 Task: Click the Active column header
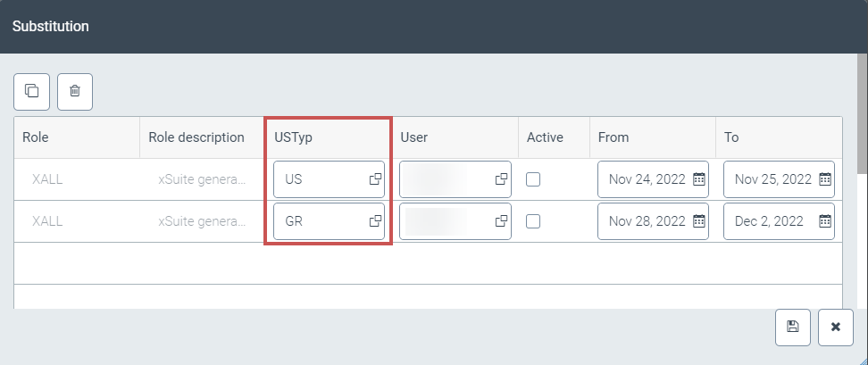pos(545,137)
